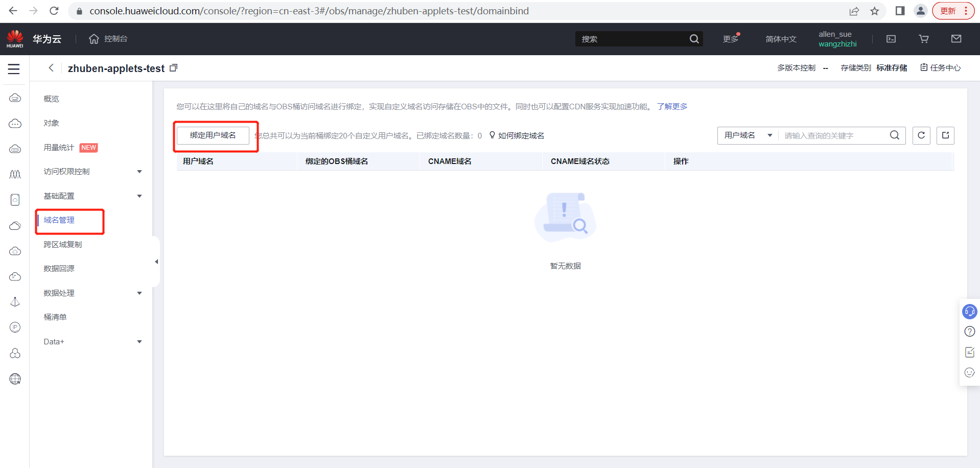The height and width of the screenshot is (468, 980).
Task: Open the 了解更多 link
Action: tap(672, 106)
